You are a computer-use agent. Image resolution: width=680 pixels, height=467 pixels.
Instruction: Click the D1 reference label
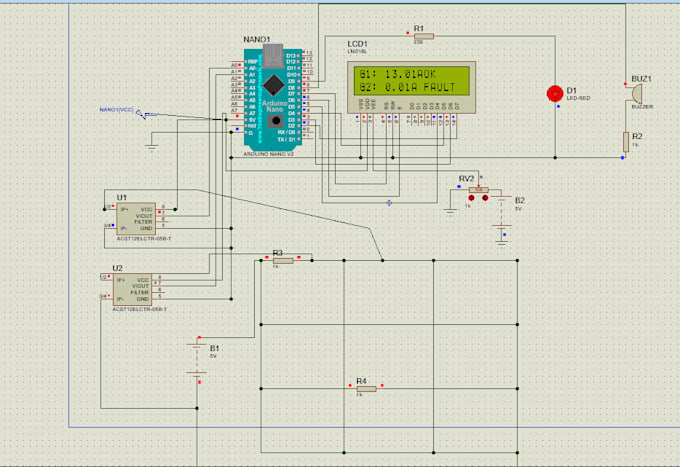[571, 91]
